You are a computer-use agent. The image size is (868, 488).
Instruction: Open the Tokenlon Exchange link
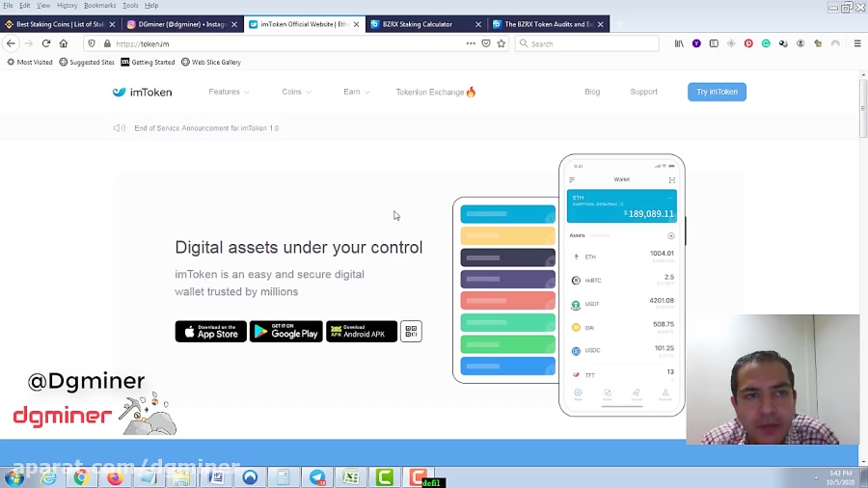(436, 92)
